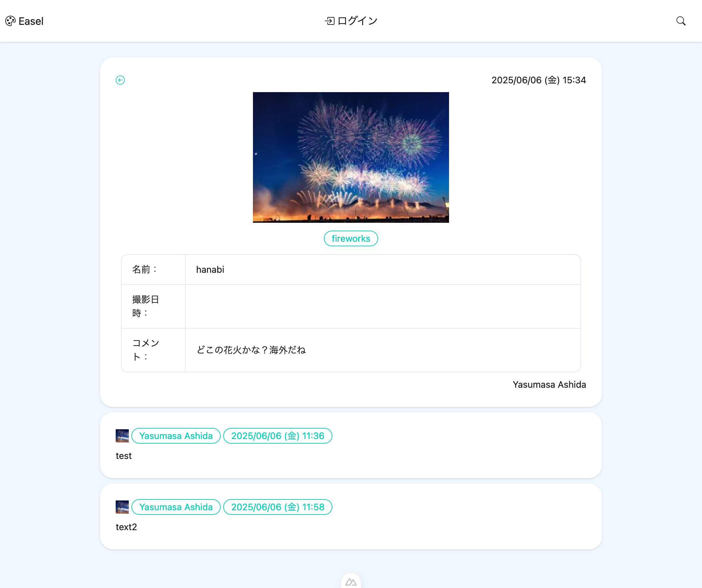Click the Yasumasa Ashida badge on first comment
702x588 pixels.
click(176, 436)
